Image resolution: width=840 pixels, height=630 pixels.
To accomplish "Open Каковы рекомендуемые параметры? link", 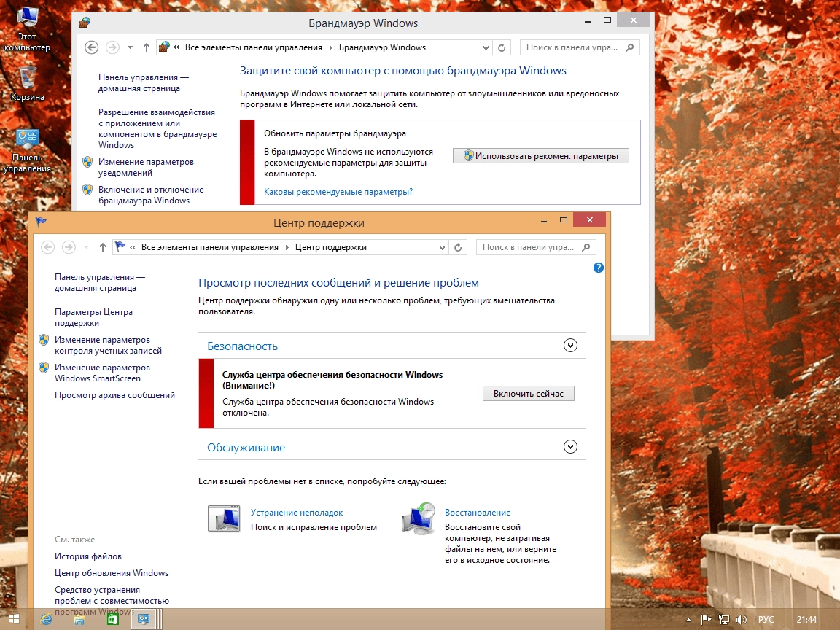I will click(338, 192).
